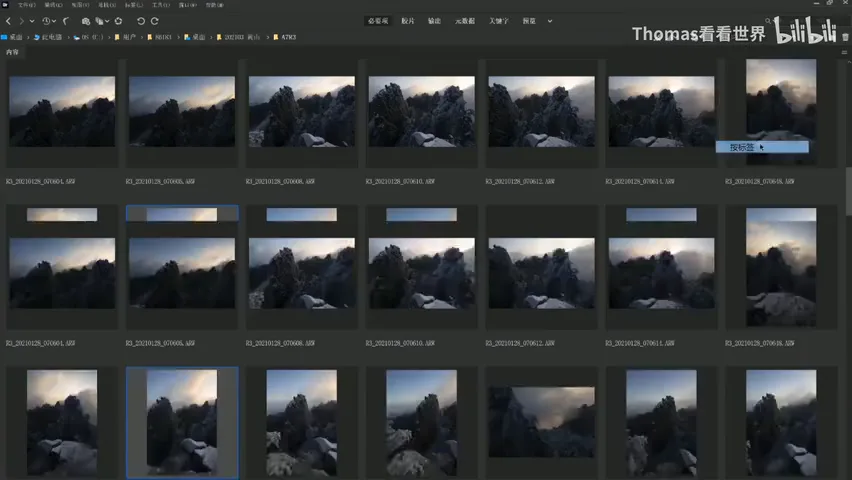Image resolution: width=852 pixels, height=480 pixels.
Task: Click the 用户 breadcrumb folder
Action: pos(125,38)
